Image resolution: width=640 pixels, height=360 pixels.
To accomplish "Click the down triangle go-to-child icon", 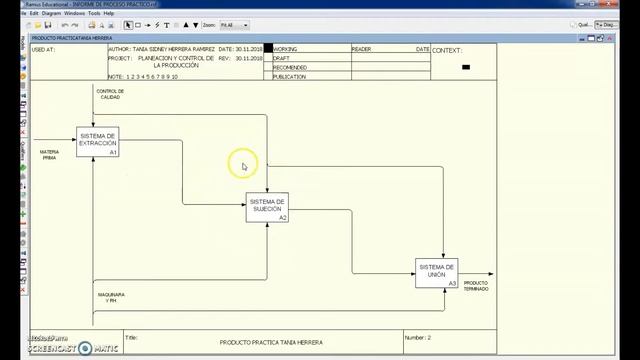I will click(196, 25).
